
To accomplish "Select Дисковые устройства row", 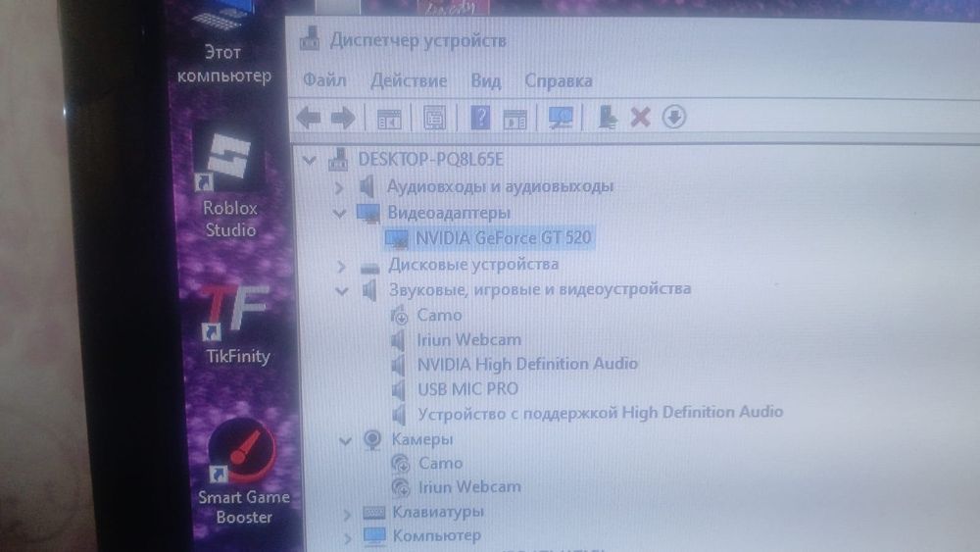I will pyautogui.click(x=473, y=265).
